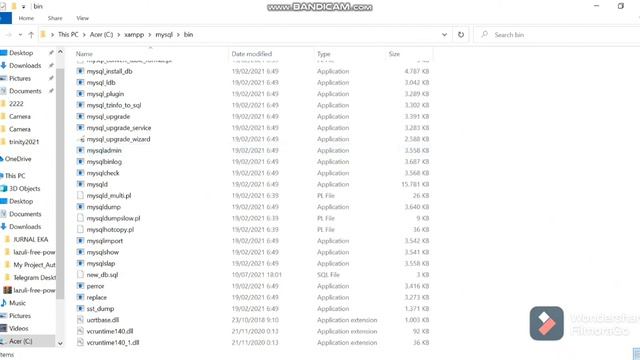Click the mysqldump application icon
The image size is (640, 360).
click(80, 207)
